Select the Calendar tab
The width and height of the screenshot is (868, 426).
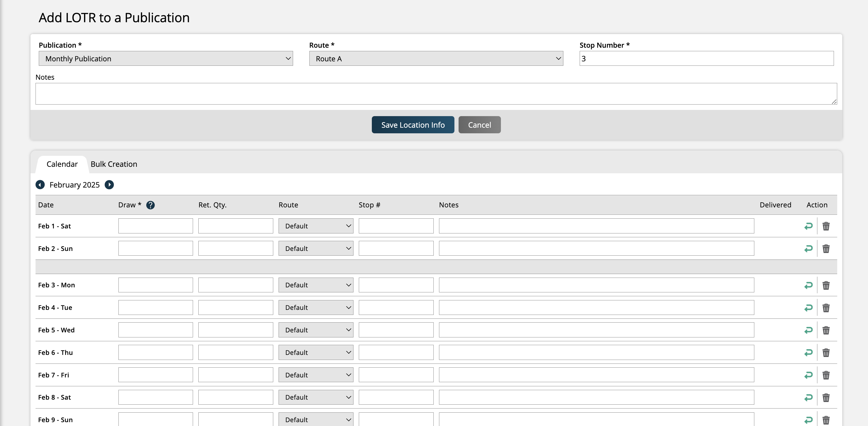click(x=62, y=164)
